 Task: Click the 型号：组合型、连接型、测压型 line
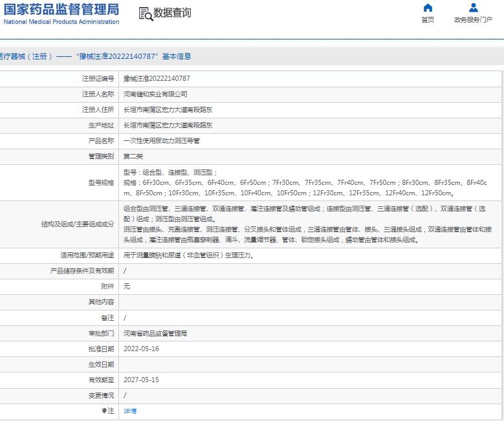pyautogui.click(x=170, y=173)
